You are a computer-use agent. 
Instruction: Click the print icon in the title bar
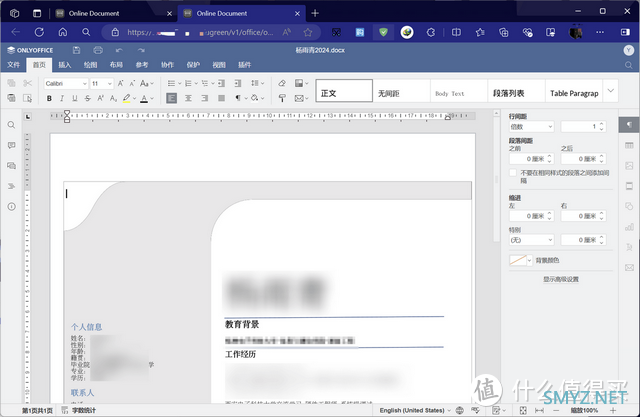98,50
